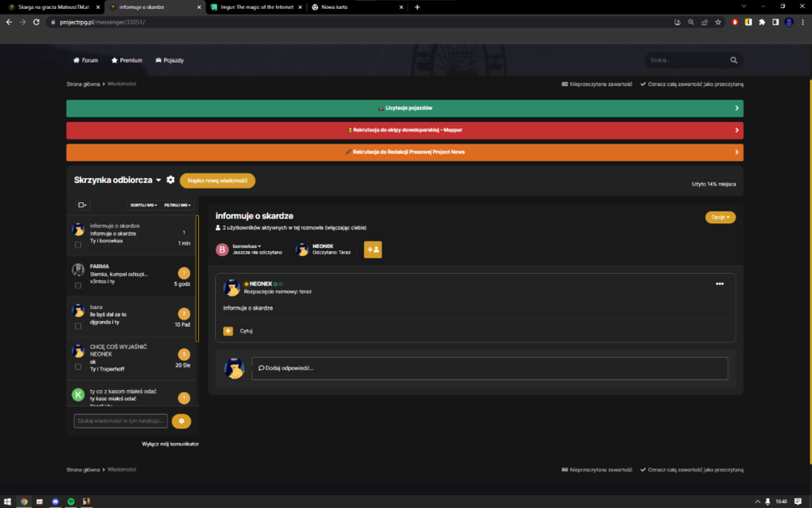The height and width of the screenshot is (508, 812).
Task: Open the Discord icon in the taskbar
Action: [x=55, y=501]
